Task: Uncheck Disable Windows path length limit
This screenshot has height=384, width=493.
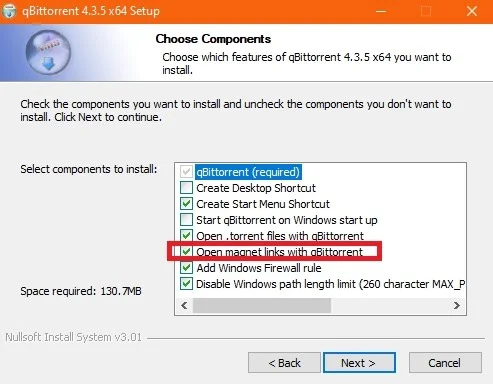Action: [186, 284]
